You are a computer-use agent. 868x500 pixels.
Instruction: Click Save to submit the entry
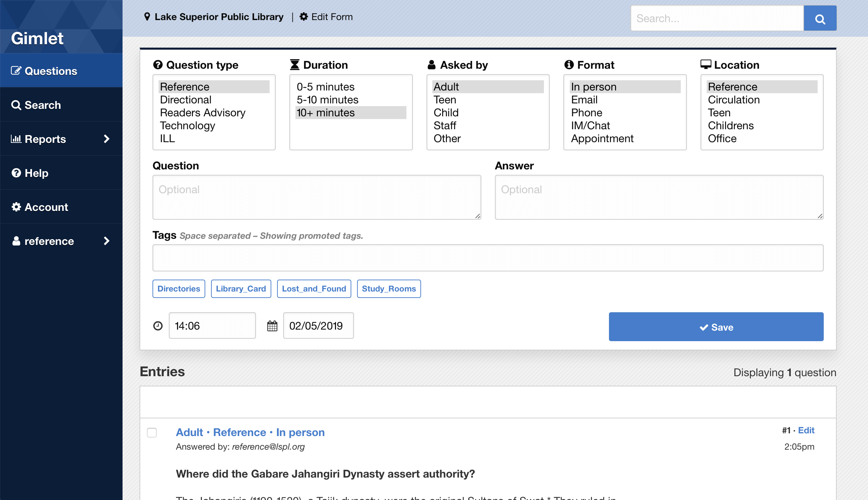click(x=716, y=326)
